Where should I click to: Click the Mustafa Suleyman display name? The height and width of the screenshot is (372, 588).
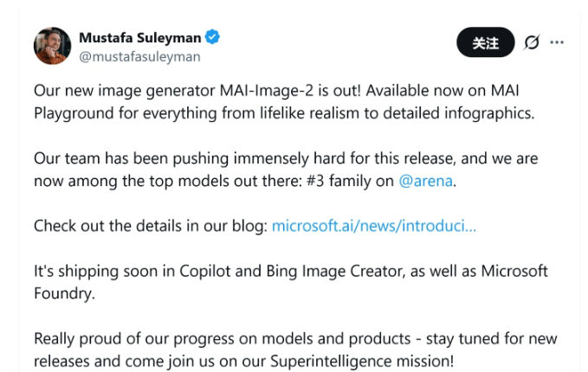pyautogui.click(x=139, y=37)
